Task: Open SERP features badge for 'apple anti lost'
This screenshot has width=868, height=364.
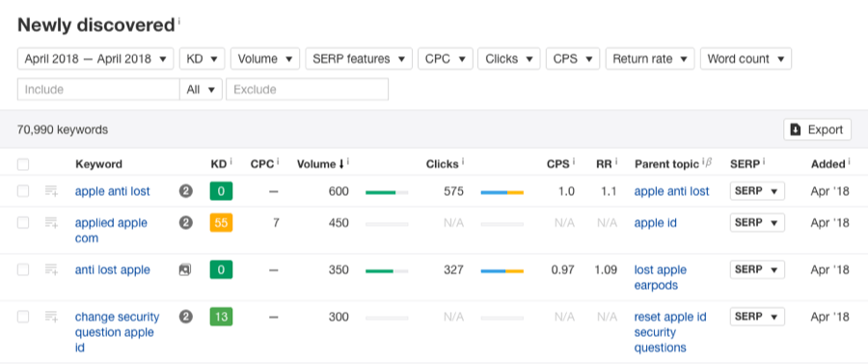Action: (185, 191)
